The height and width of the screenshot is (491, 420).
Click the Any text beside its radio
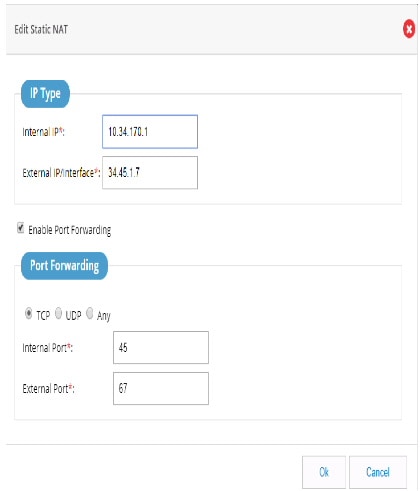coord(104,315)
